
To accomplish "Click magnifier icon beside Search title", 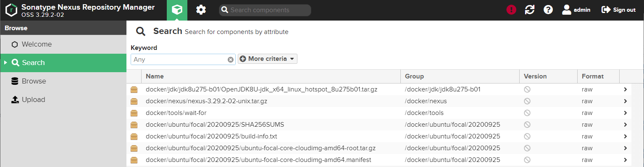I will (x=140, y=31).
